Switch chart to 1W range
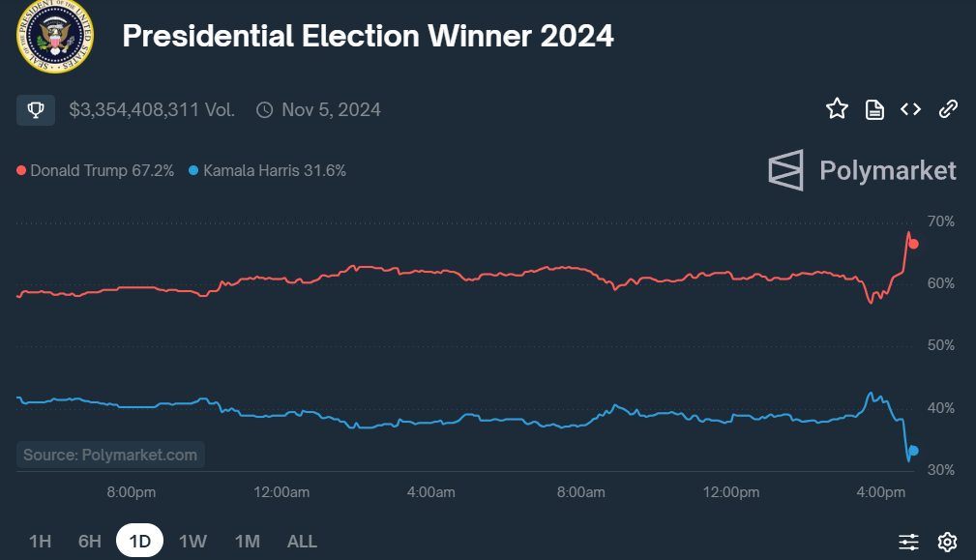The image size is (976, 560). click(x=192, y=542)
